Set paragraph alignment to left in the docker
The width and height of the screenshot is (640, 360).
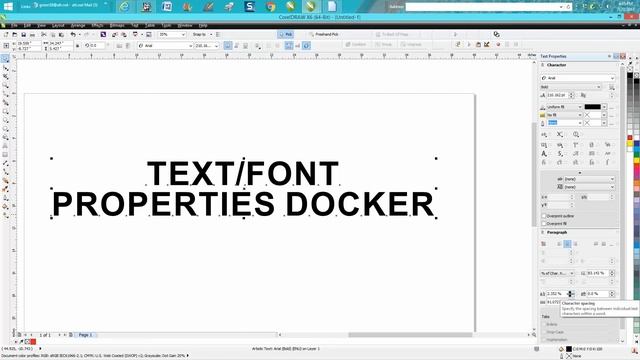coord(559,244)
